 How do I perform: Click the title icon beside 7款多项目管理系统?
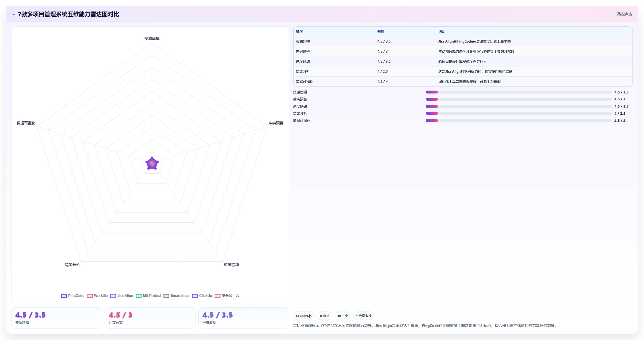click(14, 14)
